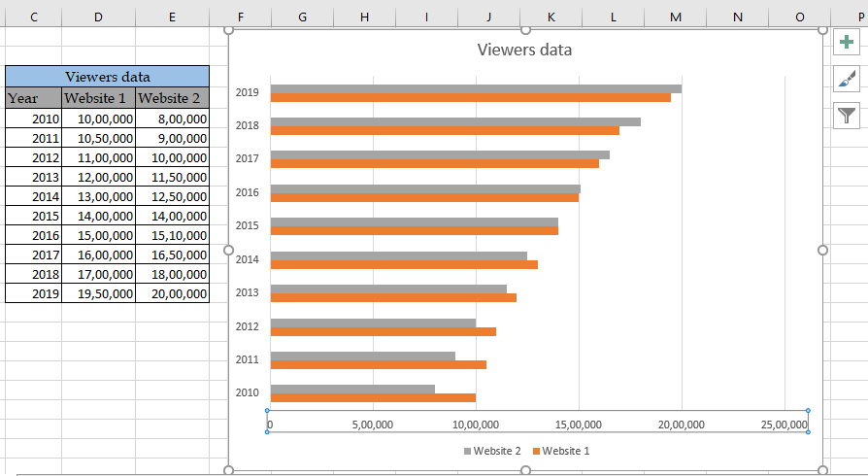
Task: Click the 19,50,000 value cell
Action: pyautogui.click(x=98, y=293)
